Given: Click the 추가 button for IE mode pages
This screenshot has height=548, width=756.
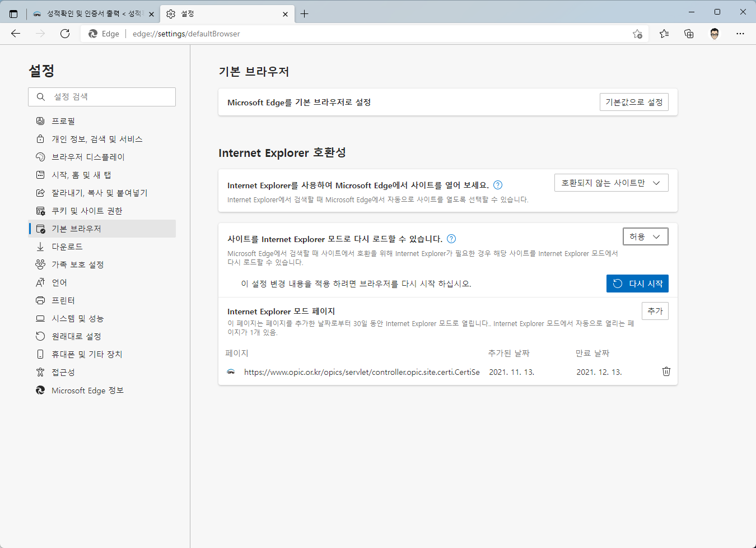Looking at the screenshot, I should click(x=655, y=311).
